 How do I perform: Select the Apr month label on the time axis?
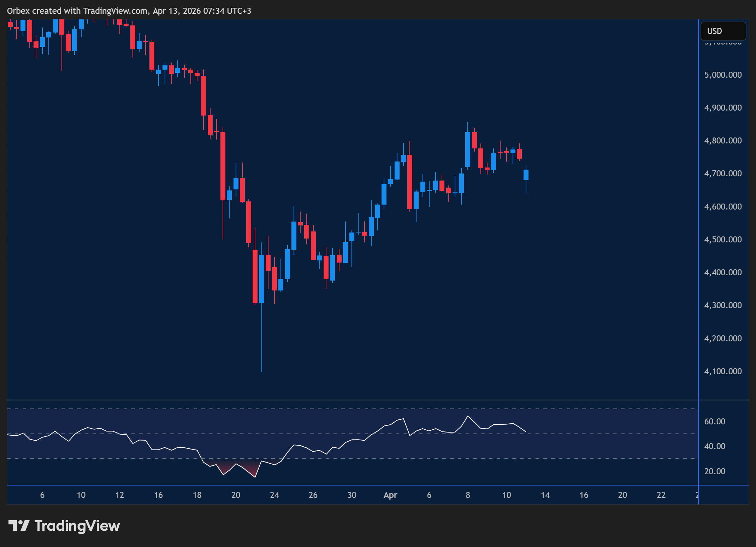pyautogui.click(x=391, y=495)
